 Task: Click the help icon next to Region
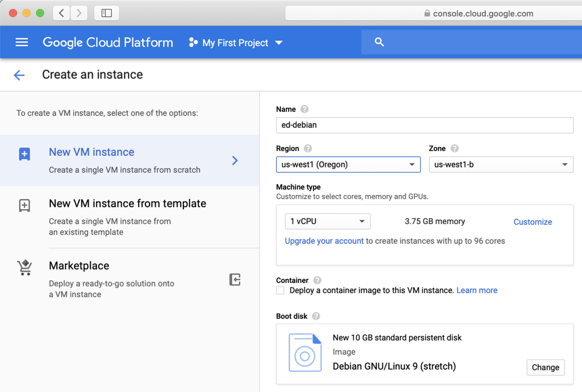pyautogui.click(x=308, y=148)
